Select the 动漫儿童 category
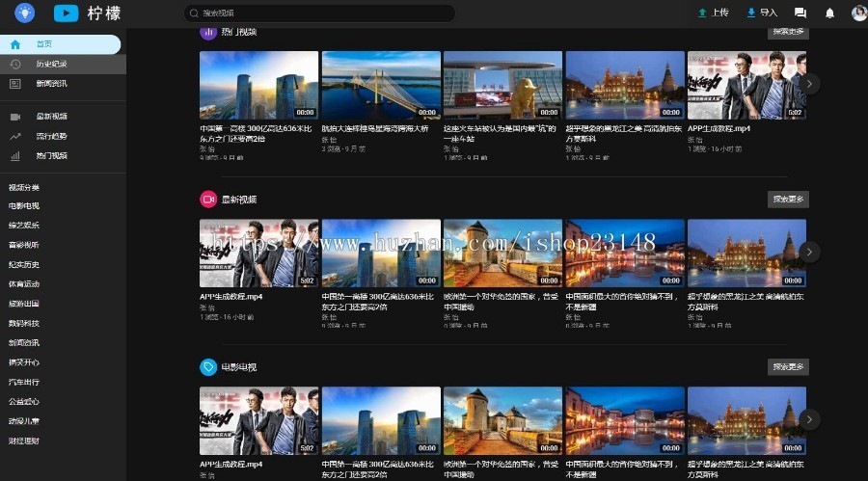 (24, 421)
